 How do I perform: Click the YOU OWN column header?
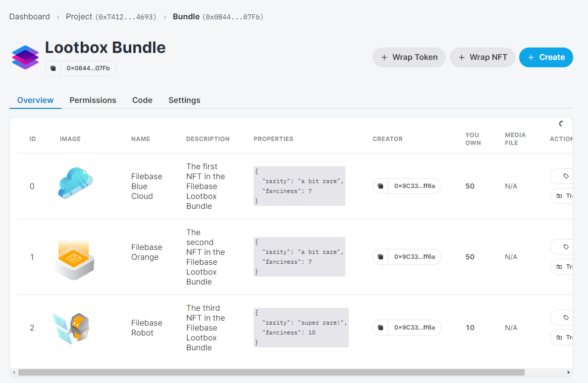pyautogui.click(x=473, y=139)
